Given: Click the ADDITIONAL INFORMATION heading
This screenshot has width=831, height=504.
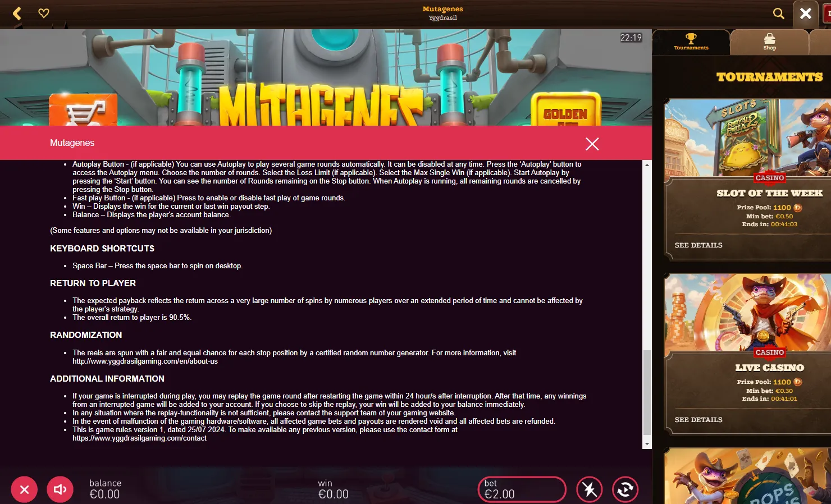Looking at the screenshot, I should (x=107, y=379).
